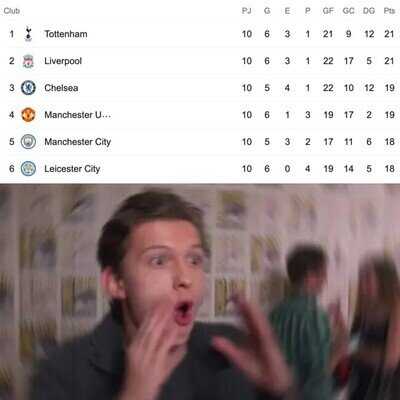The height and width of the screenshot is (400, 400).
Task: Select the Manchester City team name
Action: pyautogui.click(x=78, y=142)
